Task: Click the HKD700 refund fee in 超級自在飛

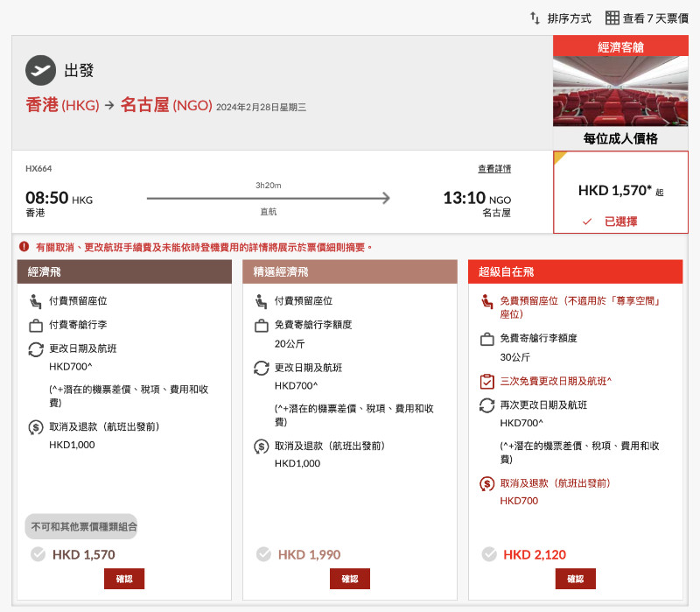Action: [x=519, y=501]
